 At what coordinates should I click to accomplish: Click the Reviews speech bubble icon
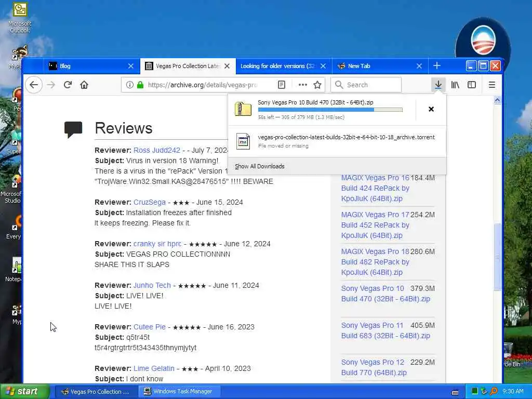click(x=73, y=129)
